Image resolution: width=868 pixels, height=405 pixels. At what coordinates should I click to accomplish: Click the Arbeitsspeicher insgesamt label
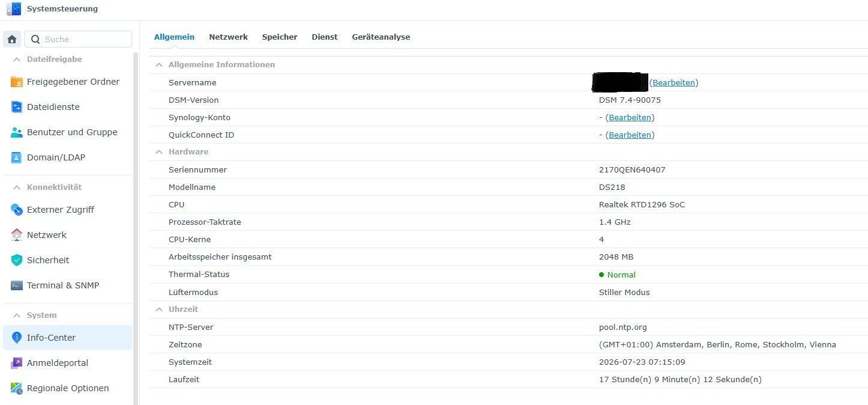point(220,257)
